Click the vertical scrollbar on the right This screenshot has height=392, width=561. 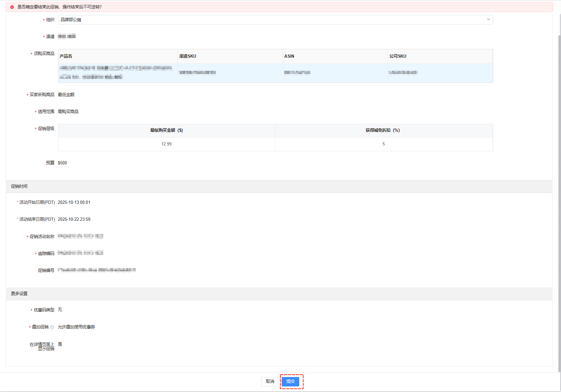pyautogui.click(x=559, y=196)
